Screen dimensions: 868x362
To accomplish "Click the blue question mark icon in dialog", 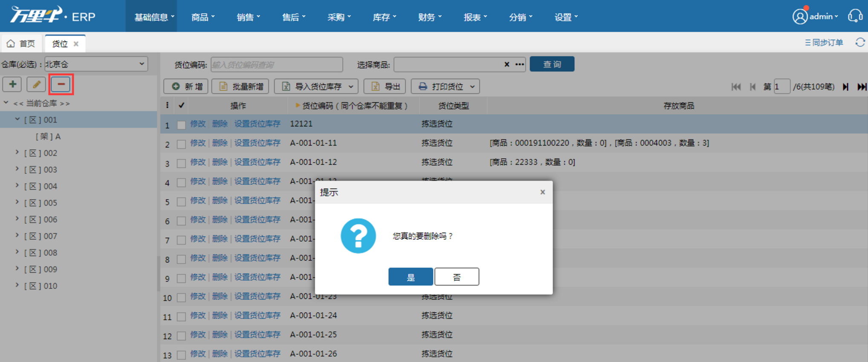I will (x=358, y=236).
